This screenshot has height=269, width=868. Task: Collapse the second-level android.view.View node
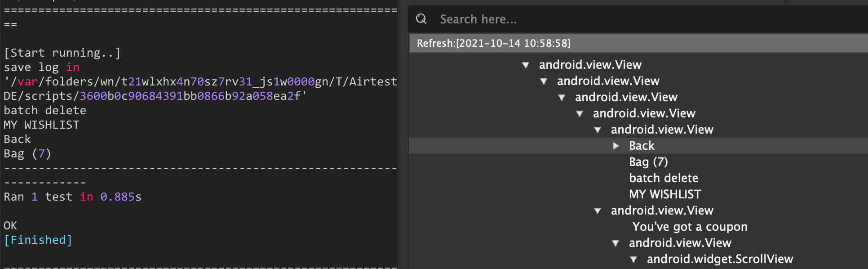click(x=544, y=81)
